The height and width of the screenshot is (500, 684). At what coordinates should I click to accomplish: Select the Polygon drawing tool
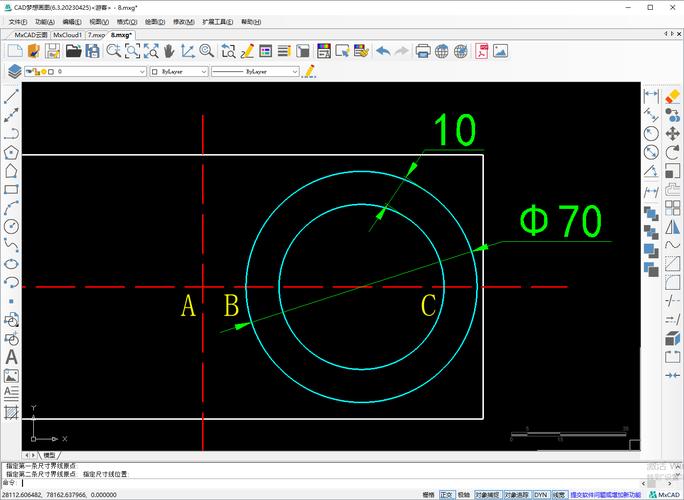(x=11, y=152)
